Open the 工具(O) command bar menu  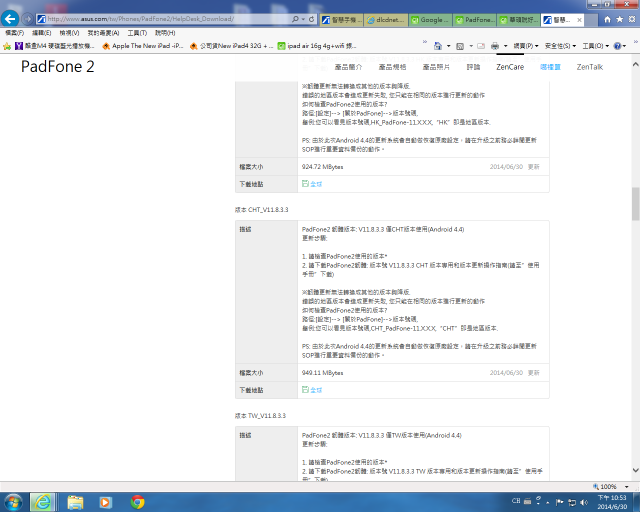[x=596, y=46]
